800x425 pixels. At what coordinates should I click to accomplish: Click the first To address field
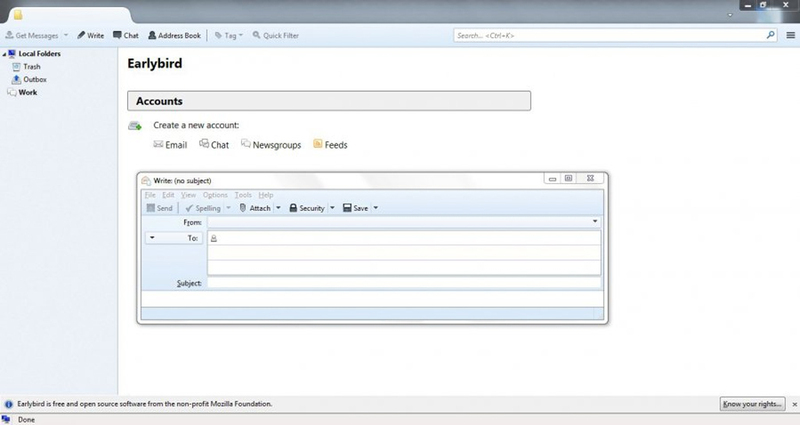click(404, 238)
